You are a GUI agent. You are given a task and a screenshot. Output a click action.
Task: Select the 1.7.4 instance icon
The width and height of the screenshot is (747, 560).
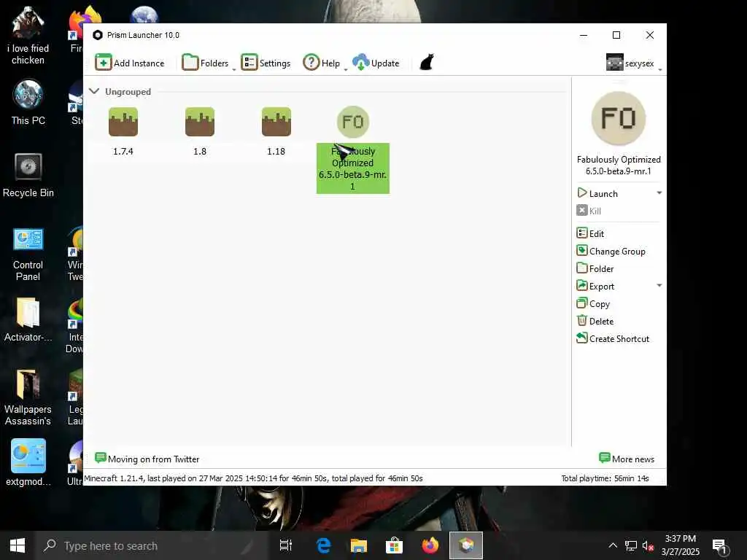[123, 122]
